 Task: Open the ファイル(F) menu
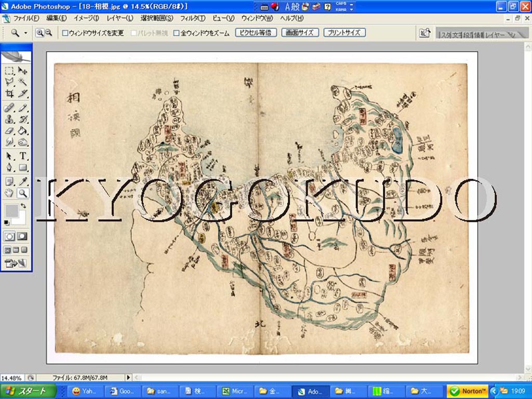26,18
